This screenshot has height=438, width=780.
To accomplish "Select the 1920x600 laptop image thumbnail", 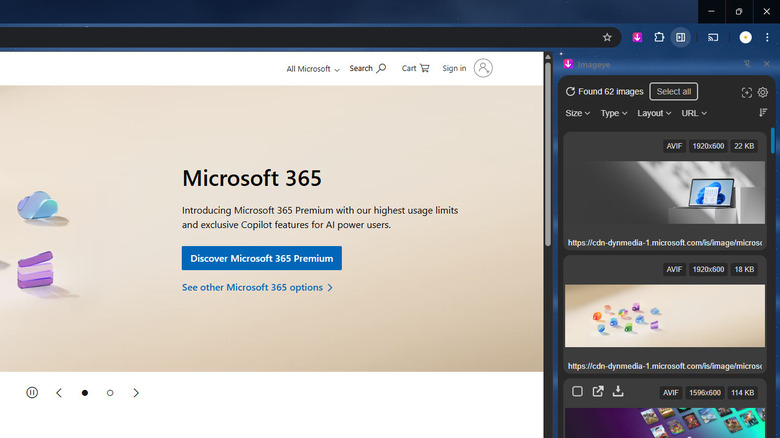I will (x=665, y=195).
